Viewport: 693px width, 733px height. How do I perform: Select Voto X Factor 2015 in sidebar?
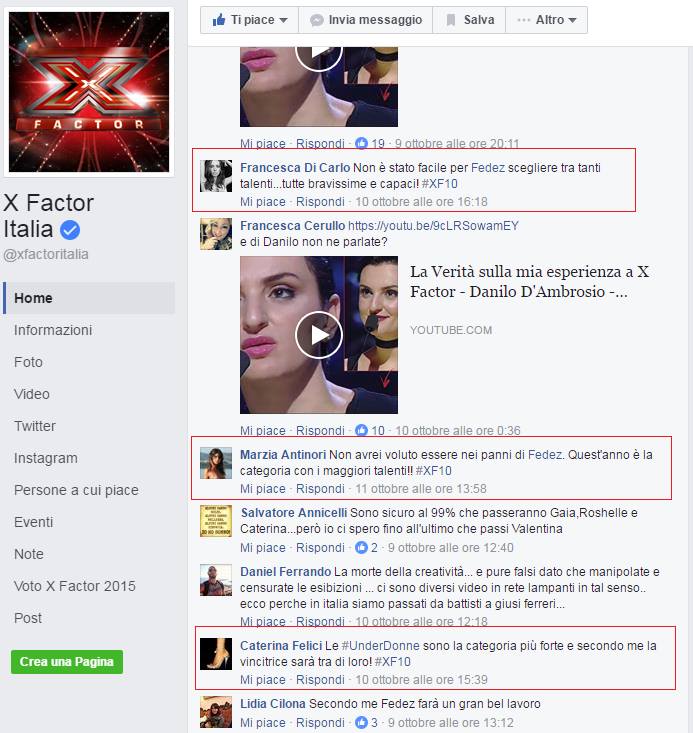[75, 586]
